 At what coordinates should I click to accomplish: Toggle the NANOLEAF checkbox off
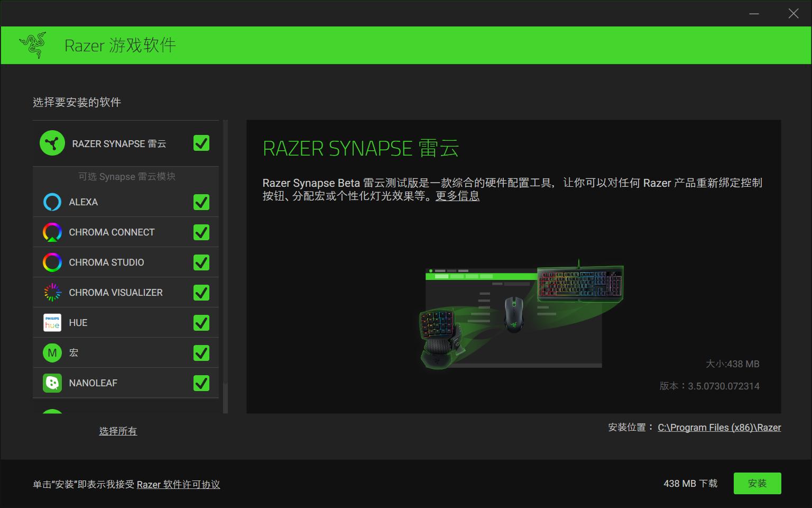tap(201, 383)
